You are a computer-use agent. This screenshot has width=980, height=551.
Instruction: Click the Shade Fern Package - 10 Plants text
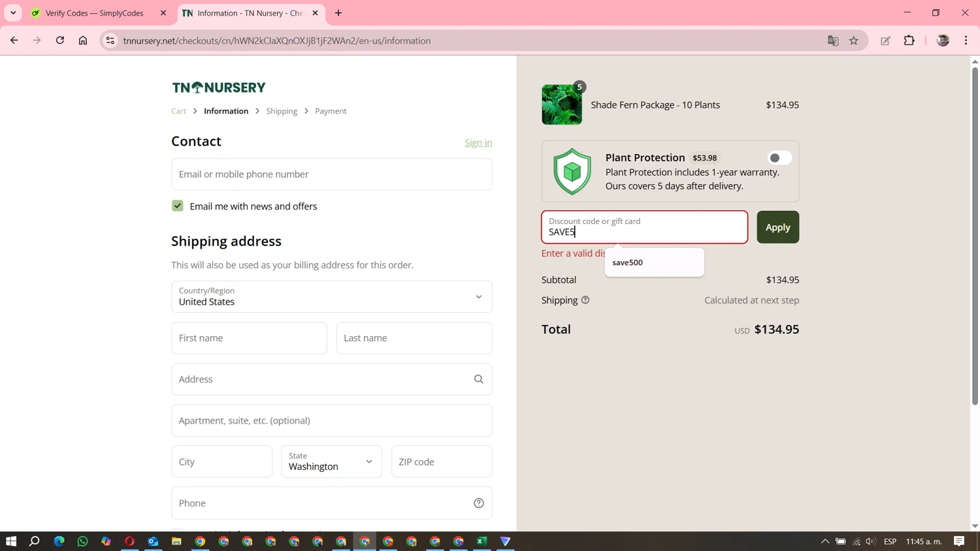pyautogui.click(x=655, y=104)
